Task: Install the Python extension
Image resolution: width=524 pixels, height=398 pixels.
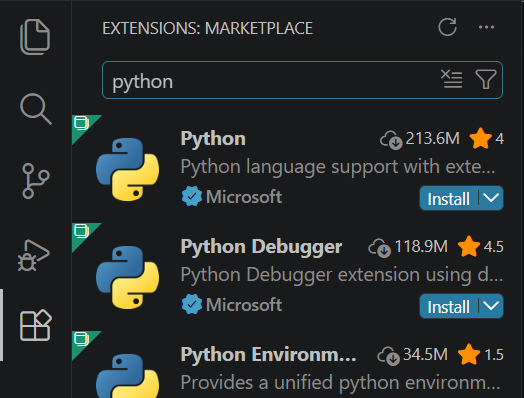Action: 448,198
